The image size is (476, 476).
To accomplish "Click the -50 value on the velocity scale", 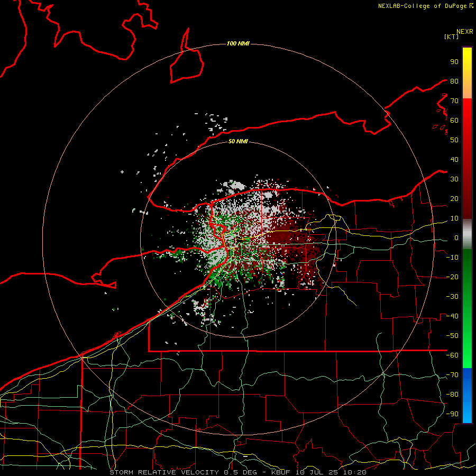I will point(452,336).
